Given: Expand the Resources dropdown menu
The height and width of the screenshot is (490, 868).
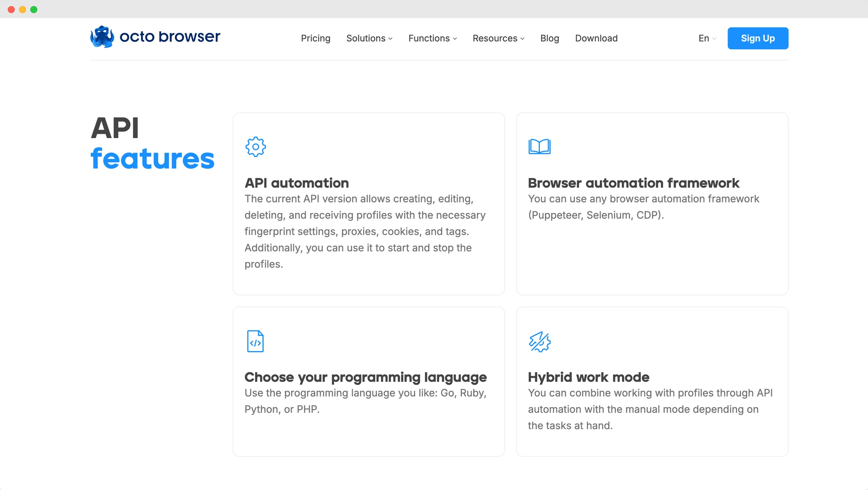Looking at the screenshot, I should coord(499,38).
